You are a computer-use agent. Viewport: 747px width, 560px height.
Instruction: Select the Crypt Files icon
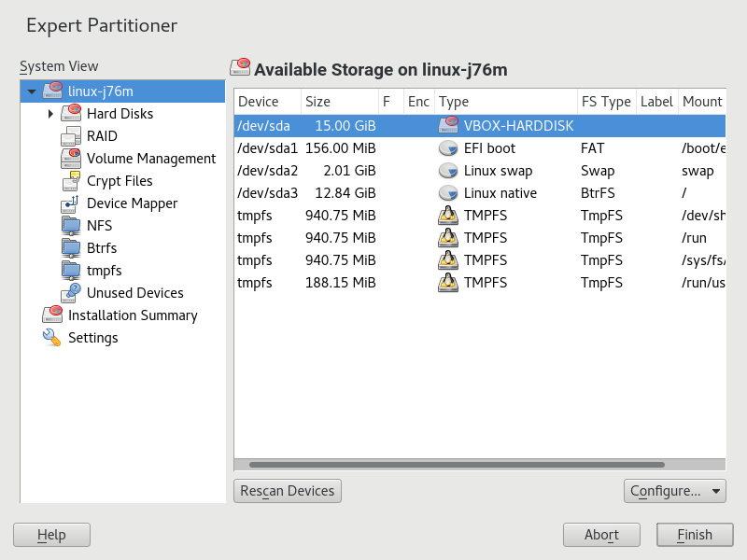[x=71, y=181]
